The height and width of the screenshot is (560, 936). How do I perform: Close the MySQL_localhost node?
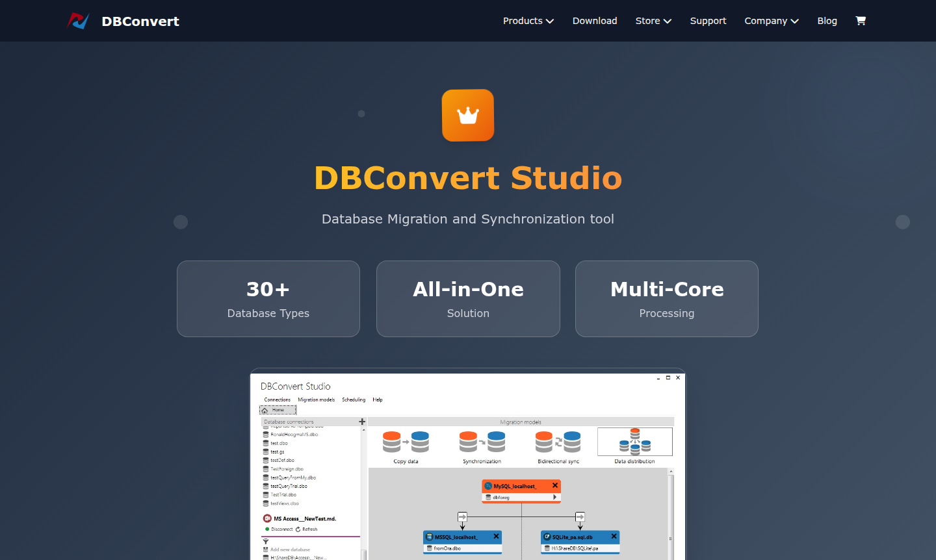point(555,485)
